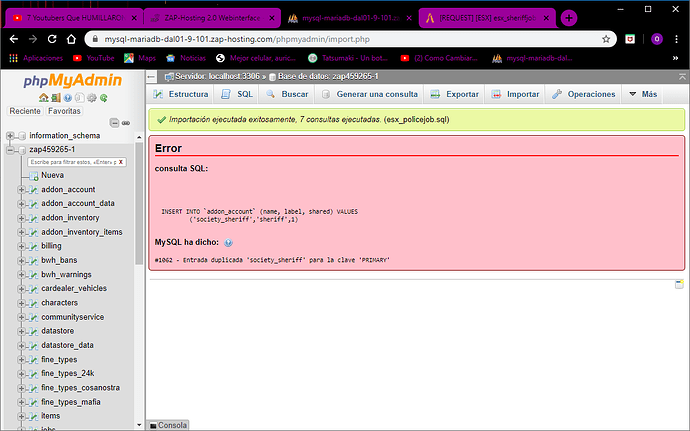Expand the addon_inventory table node
The image size is (690, 431).
coord(21,218)
